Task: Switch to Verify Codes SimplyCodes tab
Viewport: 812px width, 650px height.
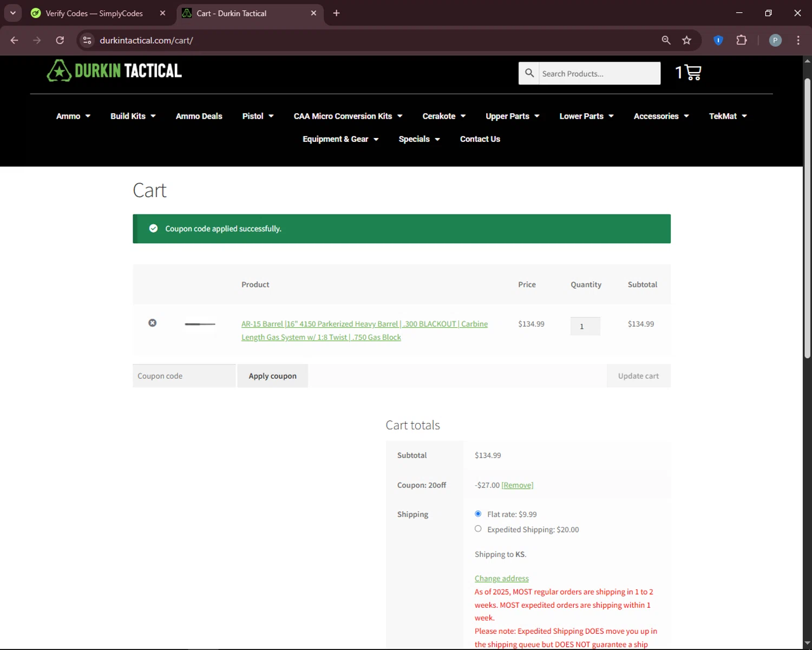Action: coord(94,13)
